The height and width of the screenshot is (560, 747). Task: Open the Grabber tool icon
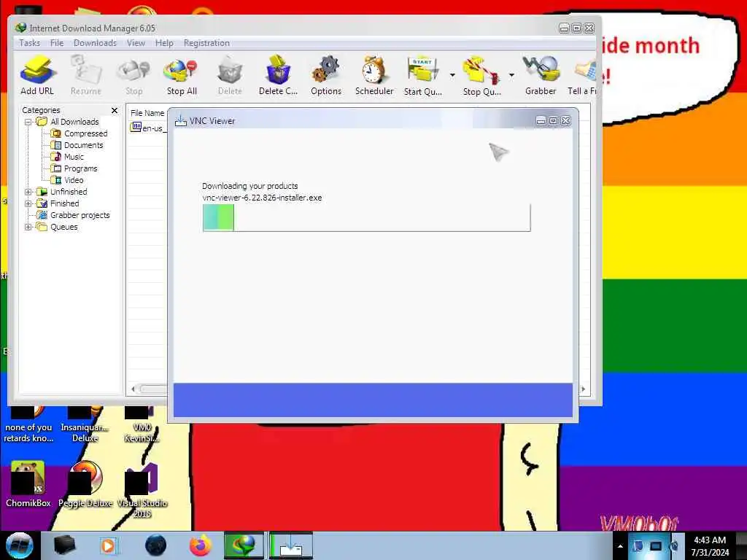coord(541,74)
